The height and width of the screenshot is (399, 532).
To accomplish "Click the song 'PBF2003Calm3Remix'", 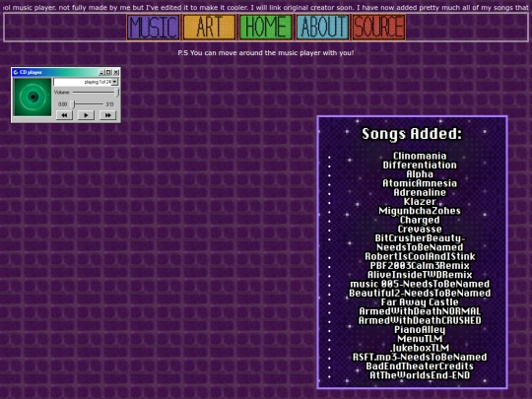I will tap(420, 266).
